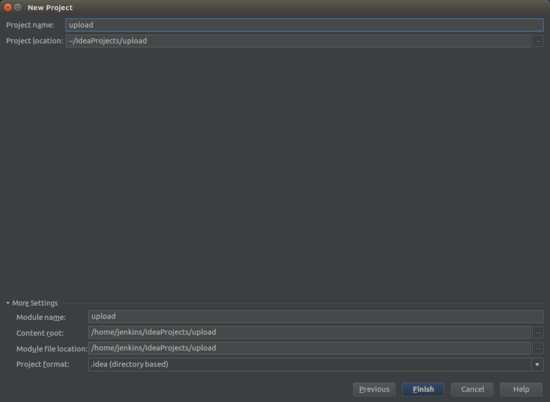Click the Module file location path field
550x402 pixels.
[x=309, y=348]
